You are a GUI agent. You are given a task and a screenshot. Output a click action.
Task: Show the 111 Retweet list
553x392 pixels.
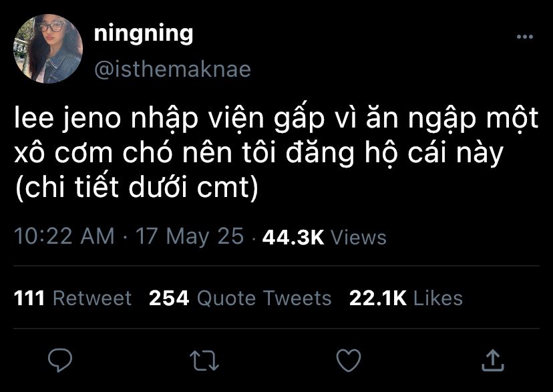point(73,298)
